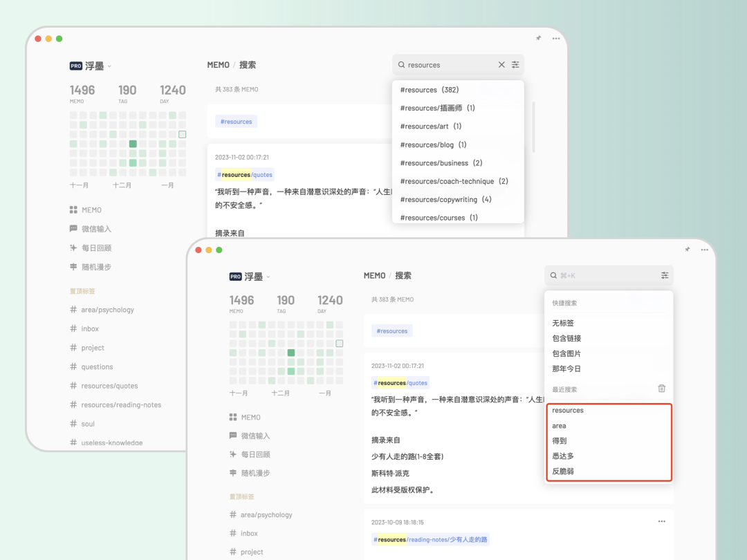The width and height of the screenshot is (747, 560).
Task: Choose 包含图片 quick search
Action: pyautogui.click(x=566, y=353)
